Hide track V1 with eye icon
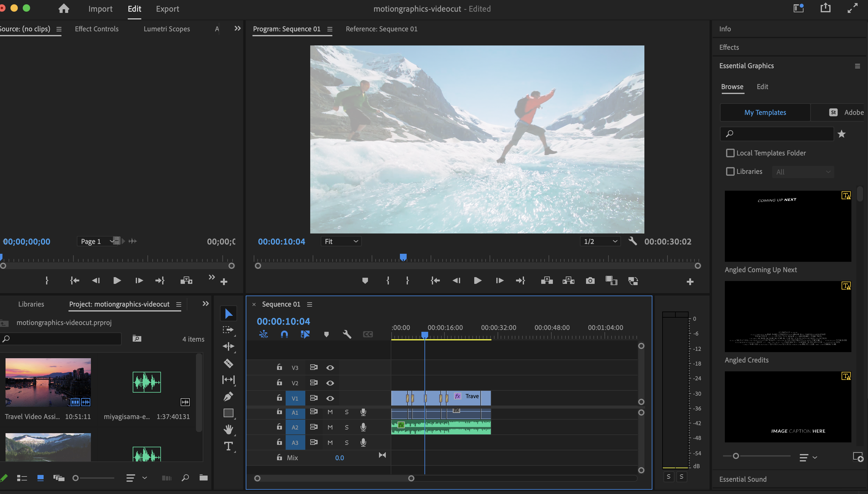The height and width of the screenshot is (494, 868). pyautogui.click(x=330, y=398)
